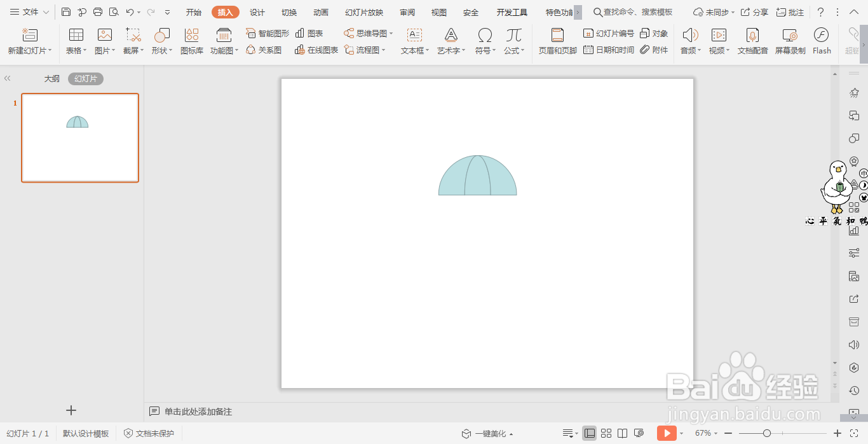Start slideshow with orange play button
Screen dimensions: 868x444
[x=666, y=433]
